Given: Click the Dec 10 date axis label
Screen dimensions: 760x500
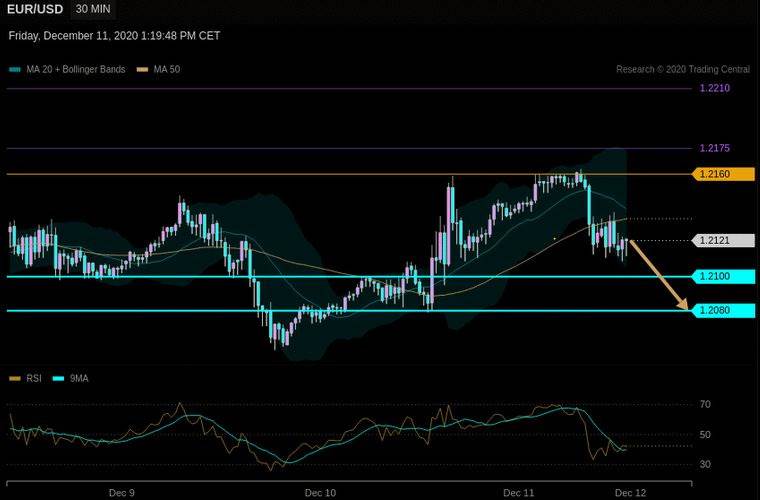Looking at the screenshot, I should click(x=320, y=493).
